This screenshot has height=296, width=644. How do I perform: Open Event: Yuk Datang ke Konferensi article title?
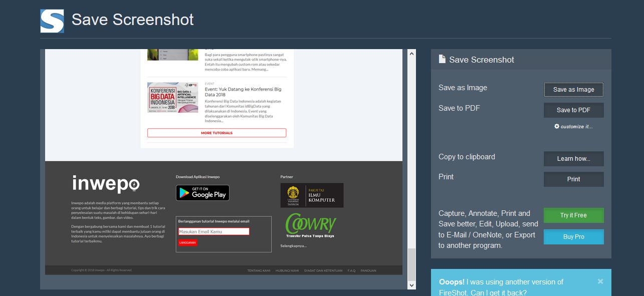tap(243, 92)
